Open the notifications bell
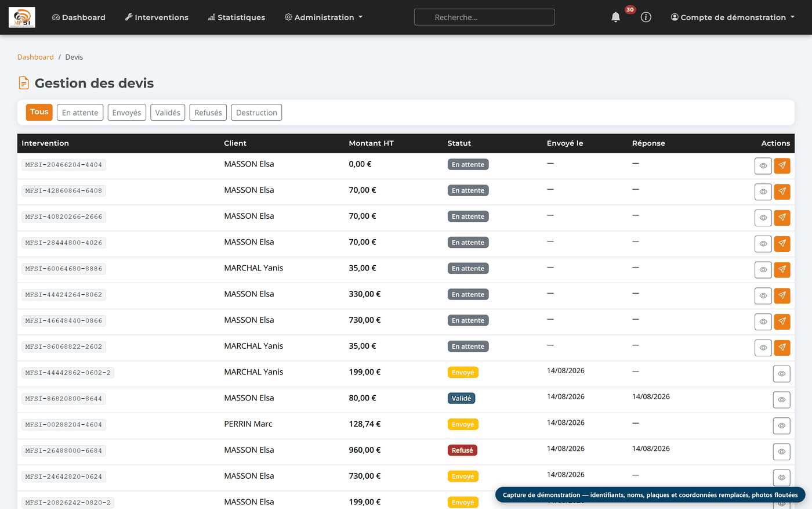The width and height of the screenshot is (812, 509). [x=616, y=17]
